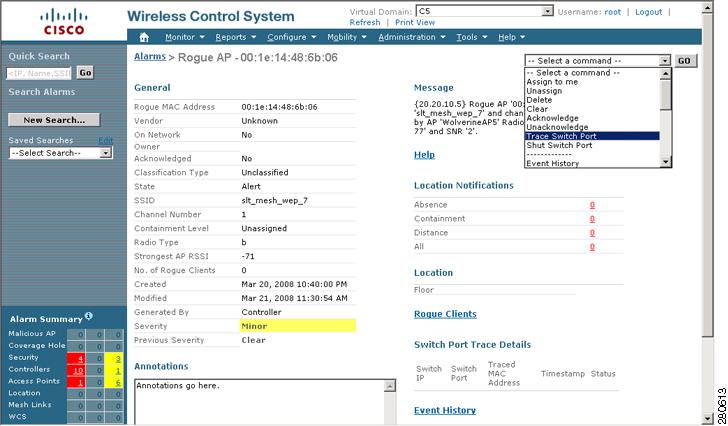Screen dimensions: 728x426
Task: Open the Monitor menu
Action: pos(185,37)
